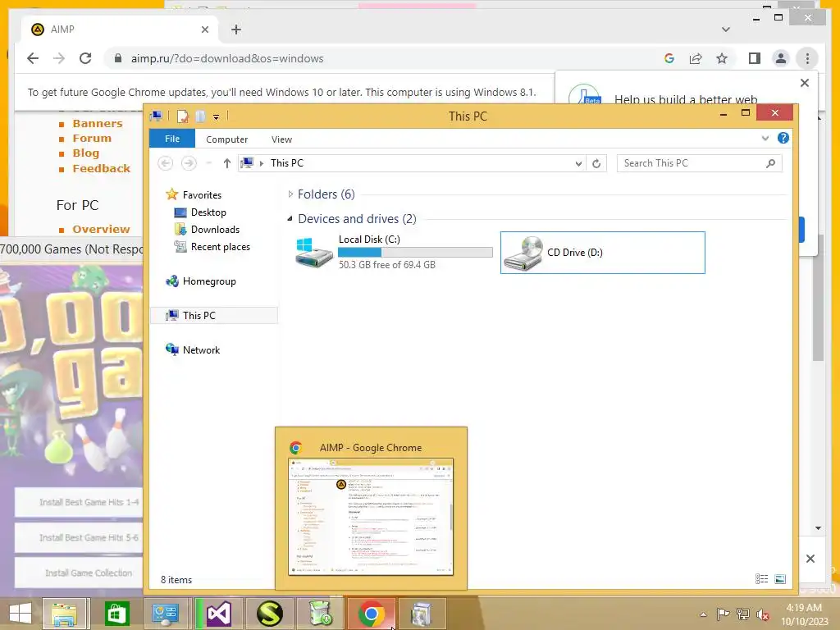Open the address bar history dropdown

(578, 164)
